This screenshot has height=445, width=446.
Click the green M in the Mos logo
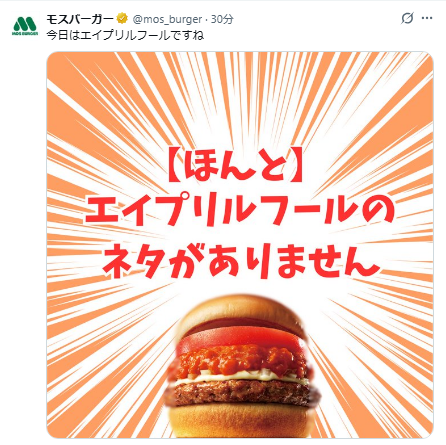tap(25, 23)
